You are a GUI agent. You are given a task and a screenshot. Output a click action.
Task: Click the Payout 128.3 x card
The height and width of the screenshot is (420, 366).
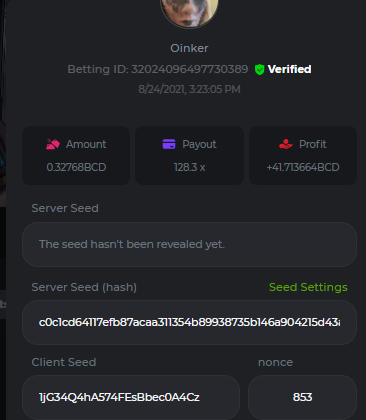189,155
